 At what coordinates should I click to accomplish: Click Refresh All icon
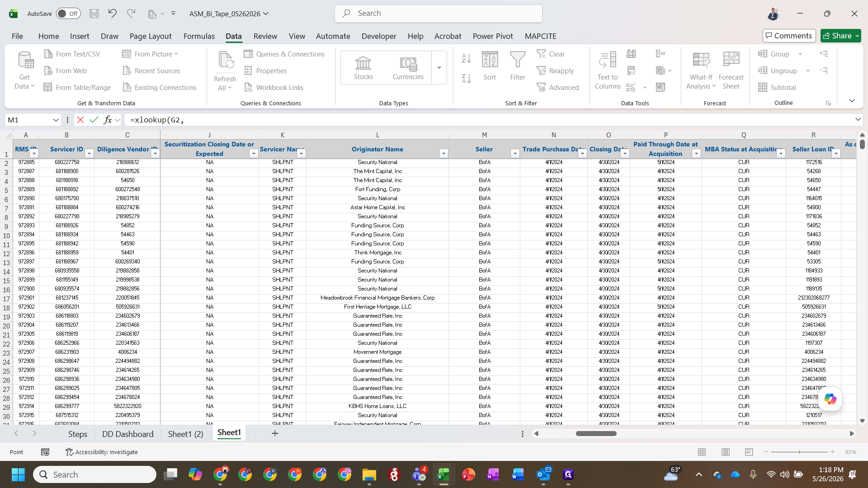click(x=225, y=70)
